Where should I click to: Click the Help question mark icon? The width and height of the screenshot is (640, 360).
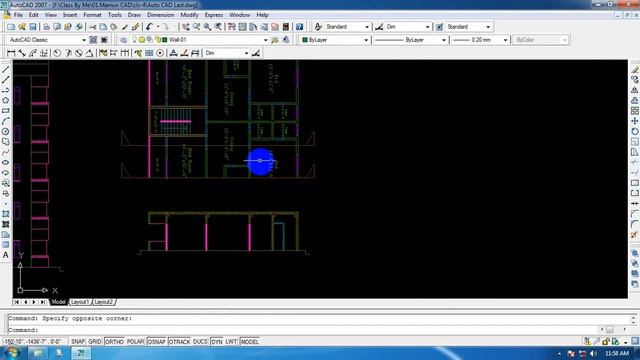(x=300, y=27)
